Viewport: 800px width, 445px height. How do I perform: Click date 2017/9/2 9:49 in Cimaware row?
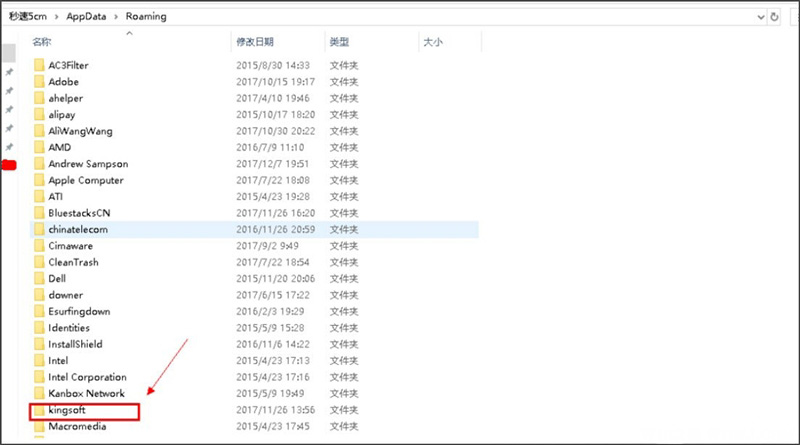point(267,245)
